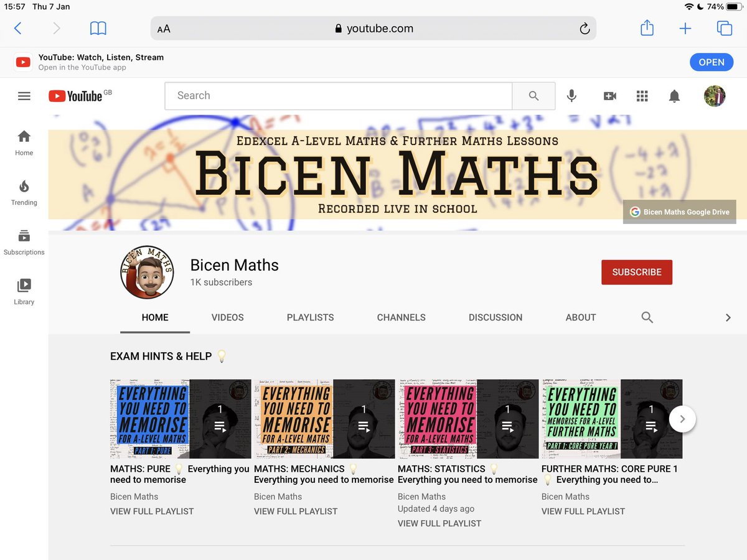Click the 1K subscribers text
This screenshot has width=747, height=560.
(222, 282)
